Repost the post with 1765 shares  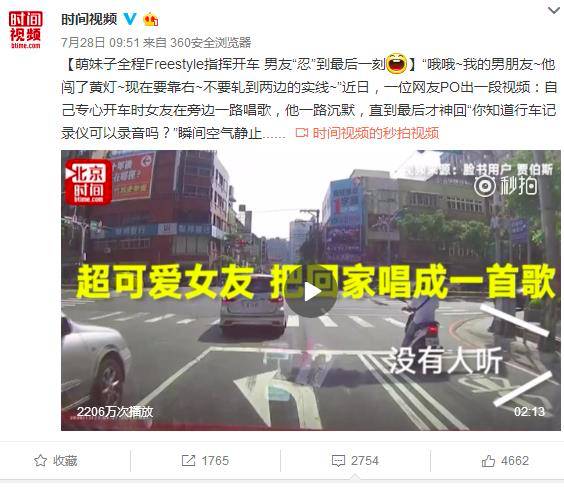coord(205,461)
